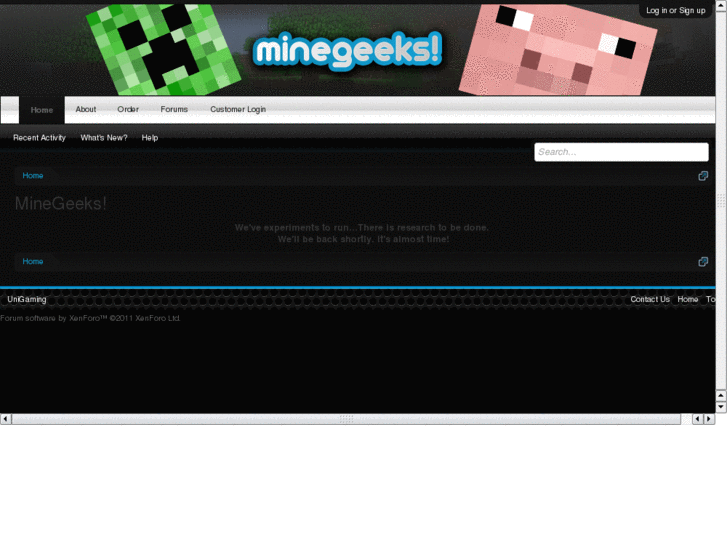Follow bottom breadcrumb Home link
The height and width of the screenshot is (545, 727).
click(x=33, y=262)
